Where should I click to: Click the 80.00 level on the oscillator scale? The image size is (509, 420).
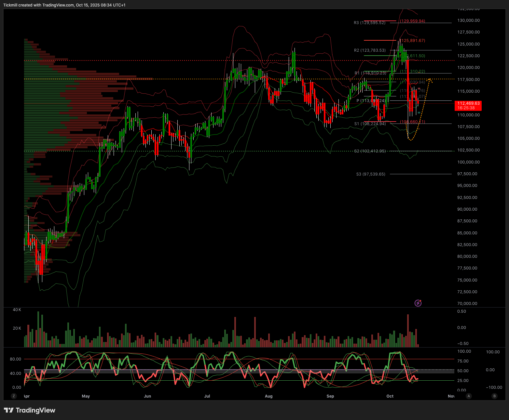(x=15, y=359)
